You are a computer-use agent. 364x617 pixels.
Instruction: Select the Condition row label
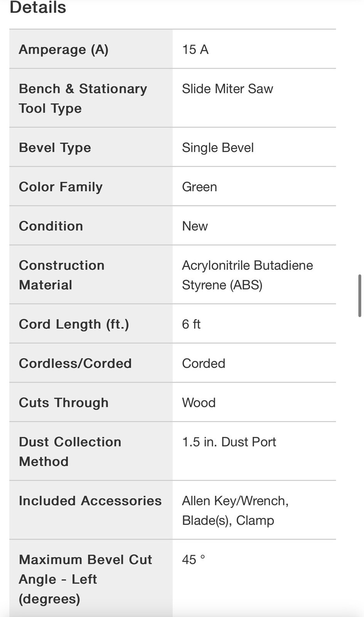point(51,226)
